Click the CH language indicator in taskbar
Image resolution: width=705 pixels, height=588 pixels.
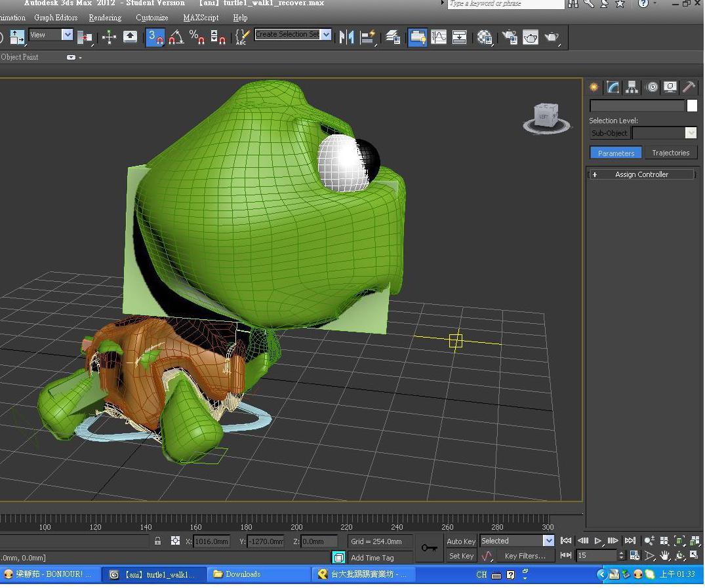(x=481, y=574)
